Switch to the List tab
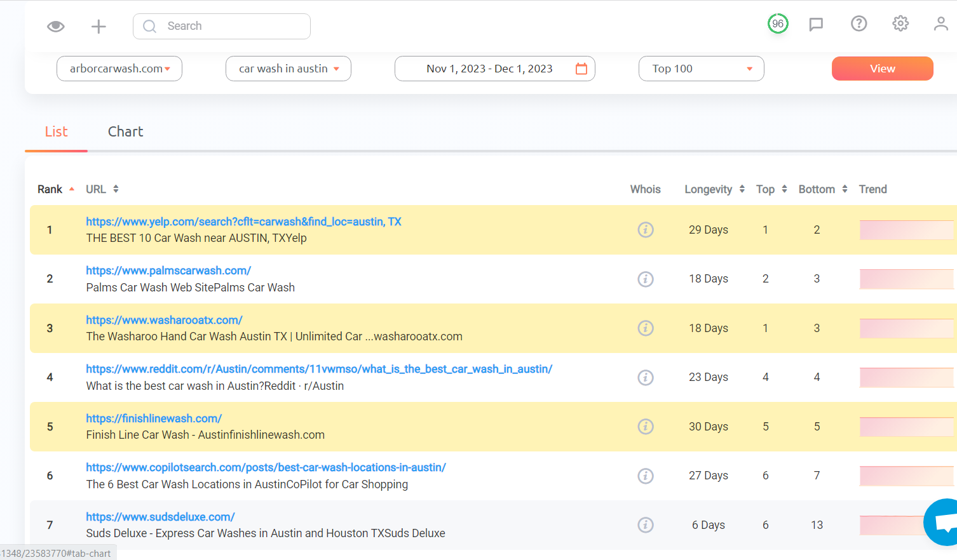Screen dimensions: 957x560 coord(56,131)
